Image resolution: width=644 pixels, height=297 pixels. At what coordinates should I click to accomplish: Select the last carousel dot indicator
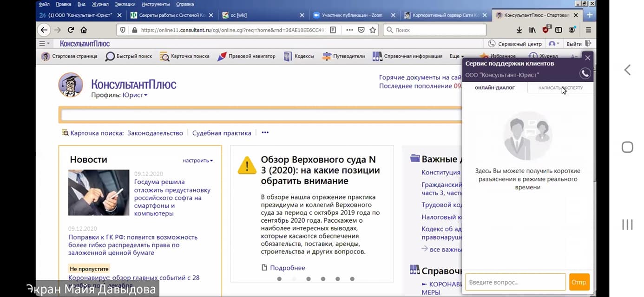(352, 279)
